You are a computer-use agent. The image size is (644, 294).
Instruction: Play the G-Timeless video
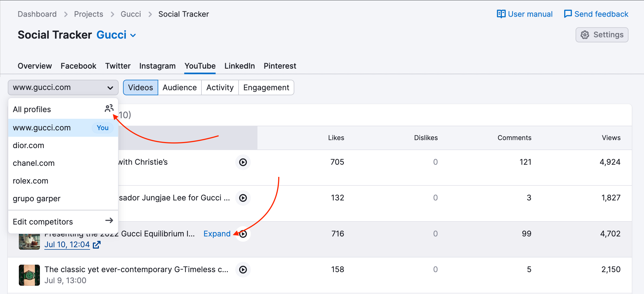[x=243, y=270]
